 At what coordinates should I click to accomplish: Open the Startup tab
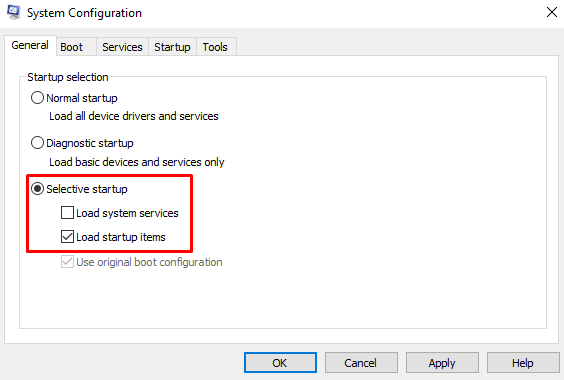(x=172, y=47)
